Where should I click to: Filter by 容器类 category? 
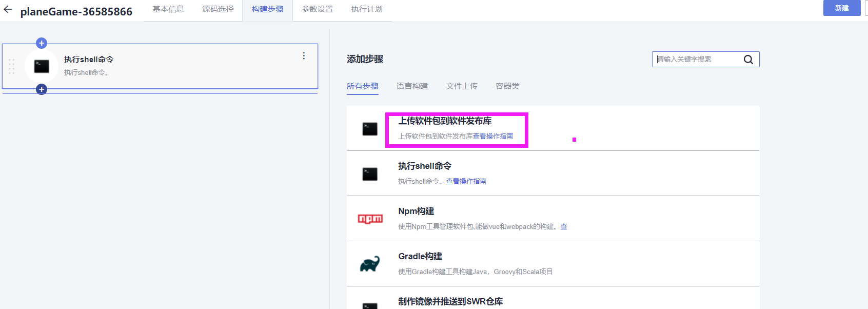507,86
